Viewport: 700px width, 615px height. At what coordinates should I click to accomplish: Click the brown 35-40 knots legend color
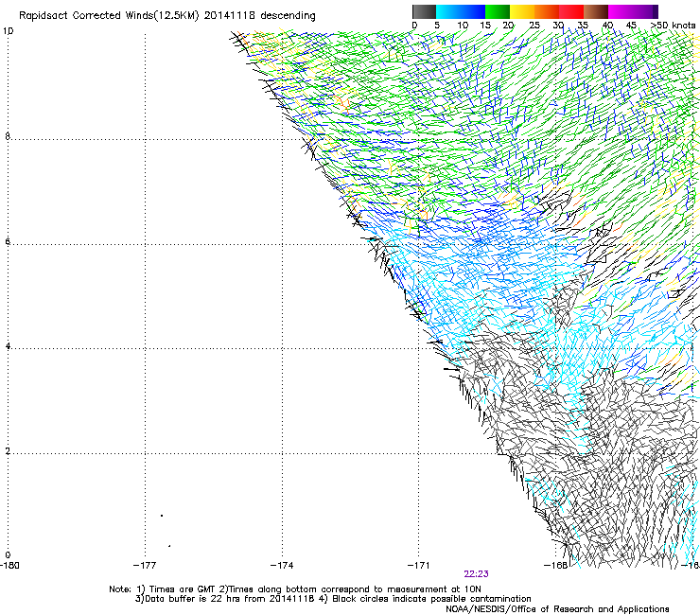pos(596,11)
